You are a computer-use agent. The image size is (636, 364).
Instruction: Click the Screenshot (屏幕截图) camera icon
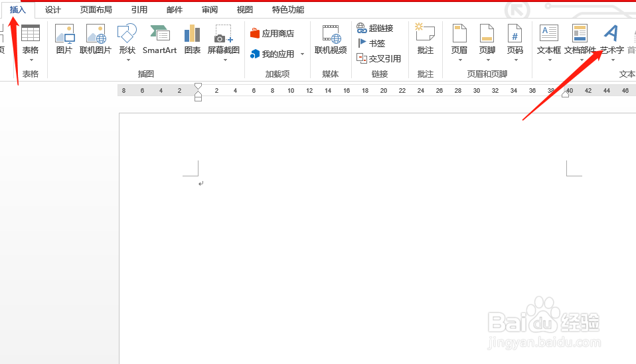pyautogui.click(x=224, y=33)
